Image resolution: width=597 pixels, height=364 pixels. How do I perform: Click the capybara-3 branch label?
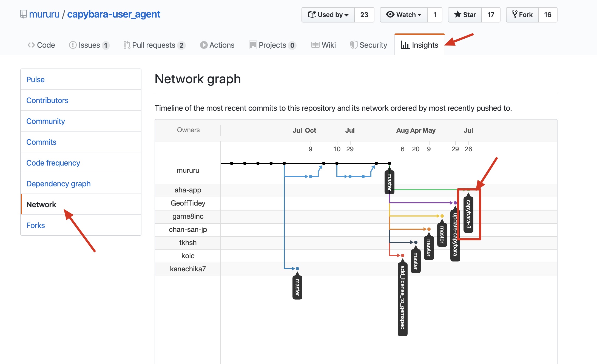pos(468,214)
